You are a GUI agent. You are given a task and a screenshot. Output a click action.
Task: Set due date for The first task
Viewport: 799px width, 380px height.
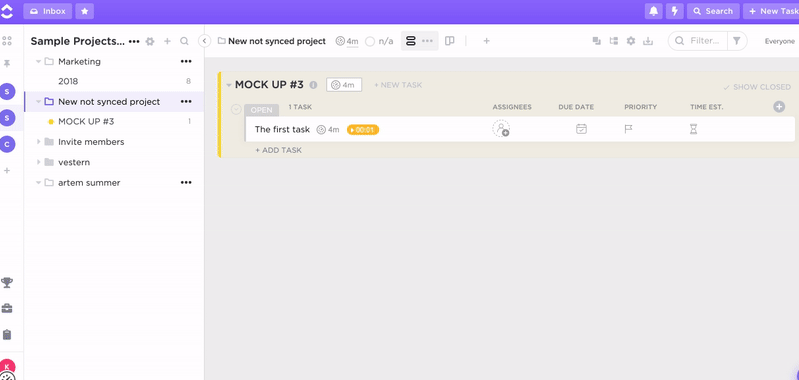click(x=581, y=129)
